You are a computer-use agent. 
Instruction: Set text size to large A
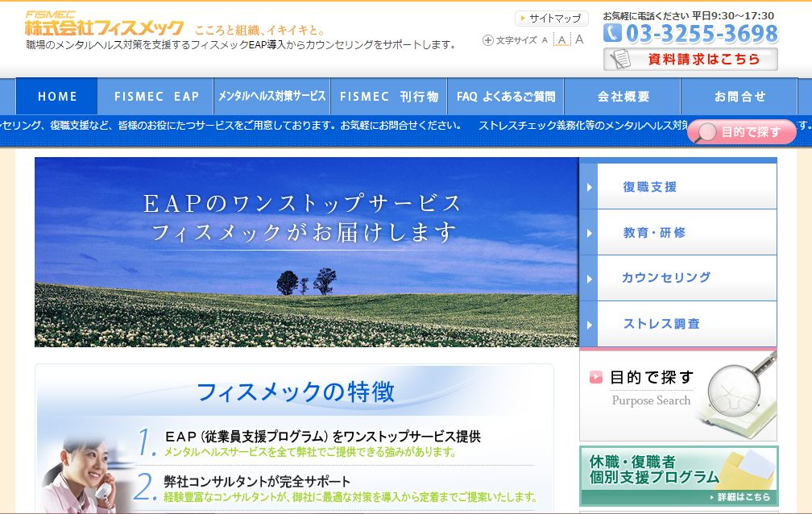coord(579,39)
